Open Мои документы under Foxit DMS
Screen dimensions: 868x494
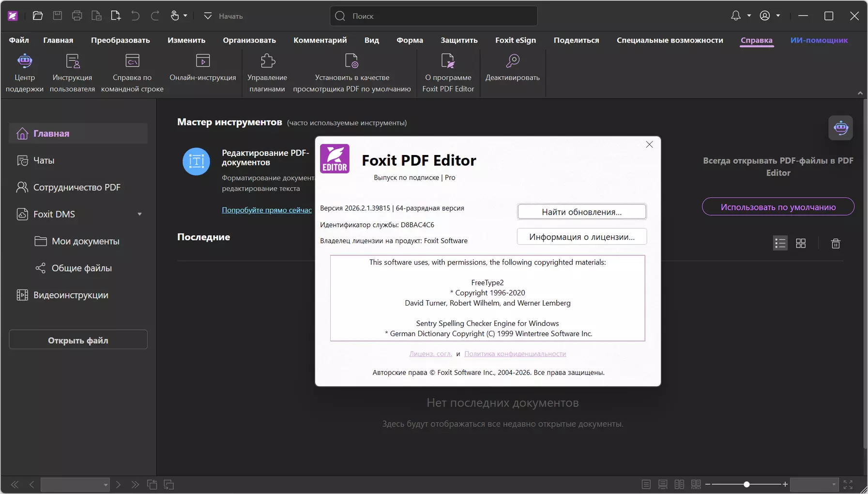pos(78,241)
